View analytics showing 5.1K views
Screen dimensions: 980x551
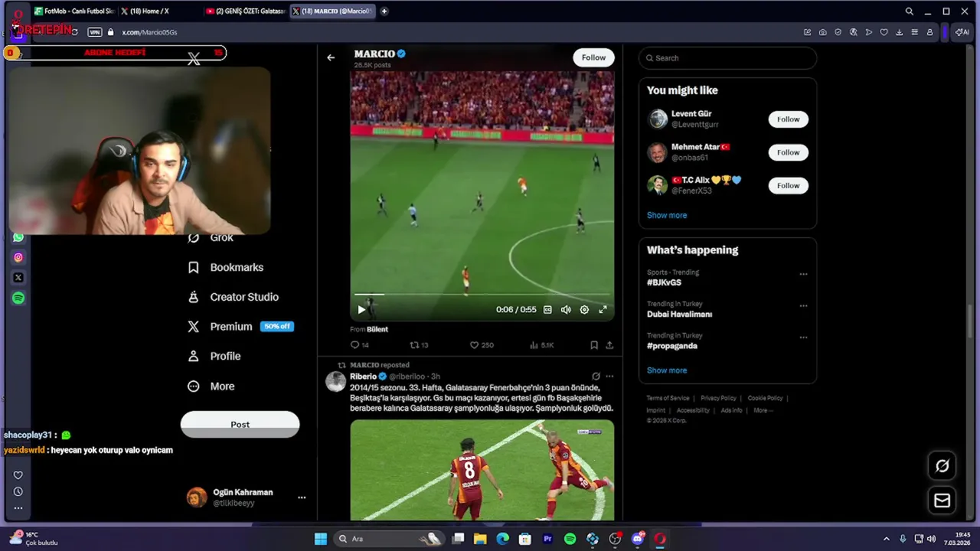coord(541,345)
